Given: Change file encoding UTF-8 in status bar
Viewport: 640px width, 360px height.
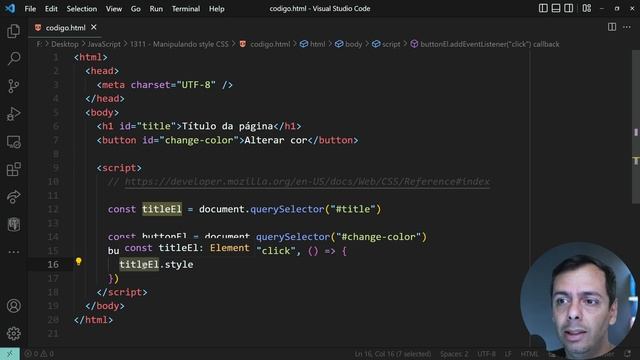Looking at the screenshot, I should pyautogui.click(x=486, y=354).
